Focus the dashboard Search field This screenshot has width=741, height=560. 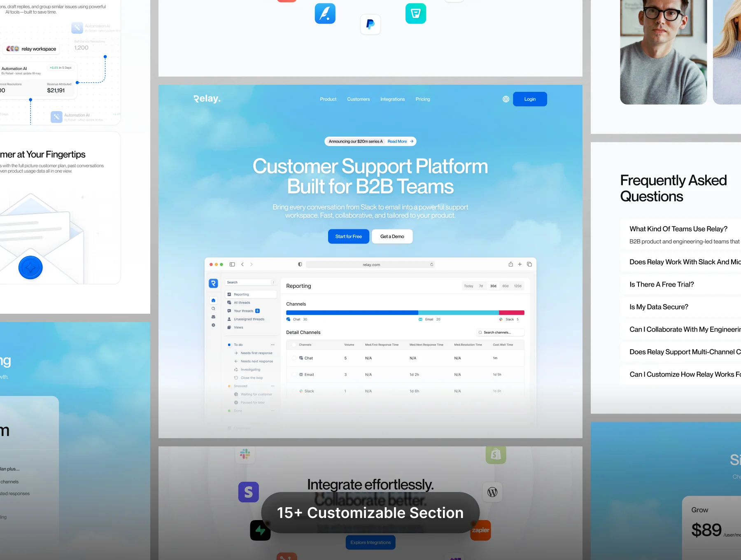251,282
